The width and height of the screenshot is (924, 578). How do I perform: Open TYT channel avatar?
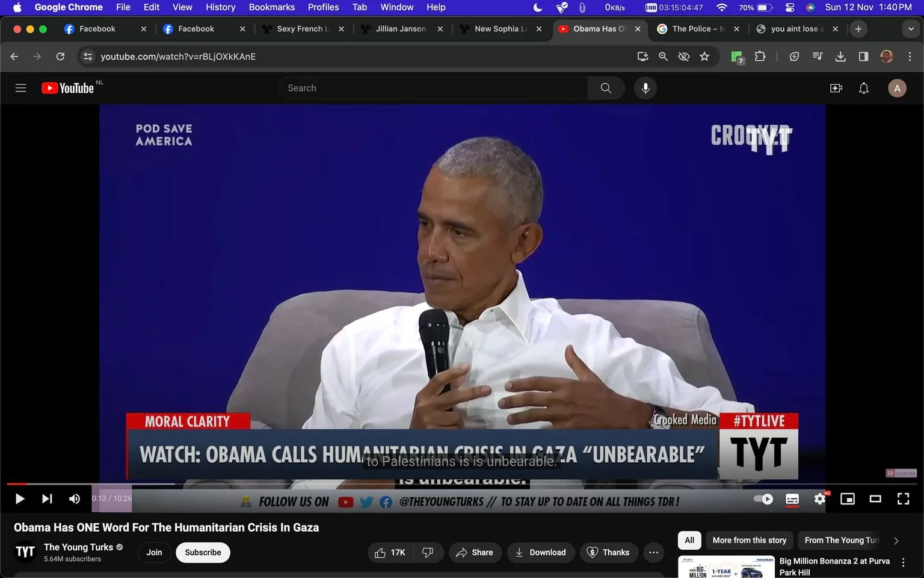pos(25,552)
